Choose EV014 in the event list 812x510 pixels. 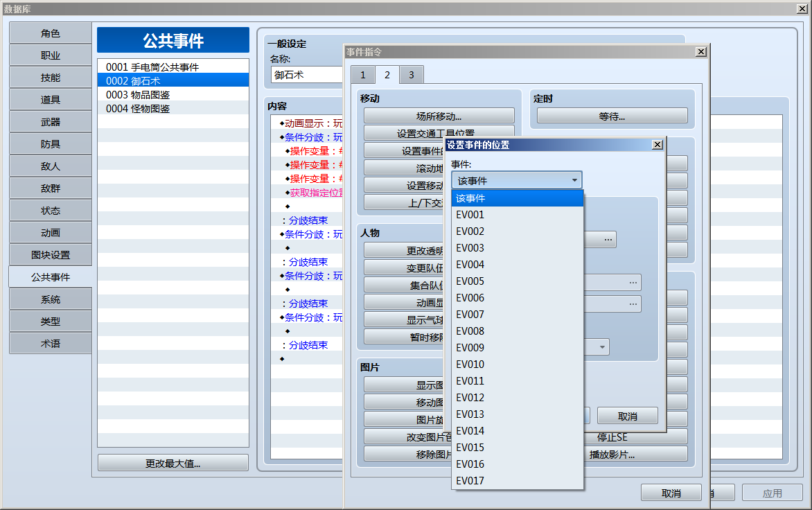pos(518,431)
